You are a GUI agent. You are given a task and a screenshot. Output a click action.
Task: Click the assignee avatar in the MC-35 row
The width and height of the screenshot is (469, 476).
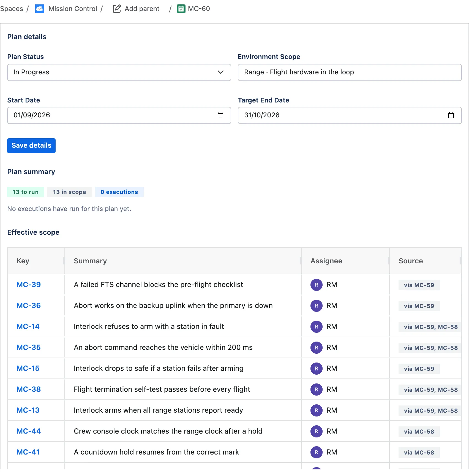point(317,348)
